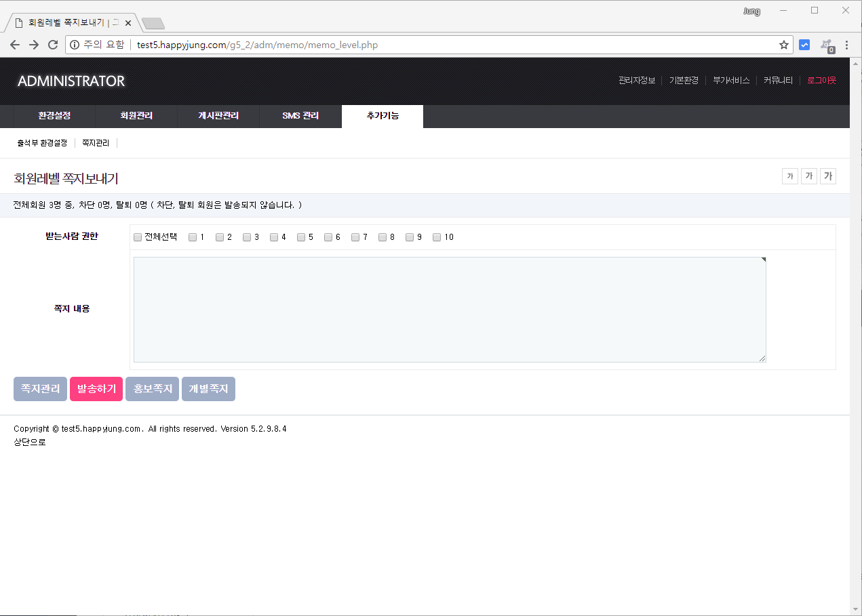The image size is (862, 616).
Task: Click the extension icon with 0 badge
Action: 826,45
